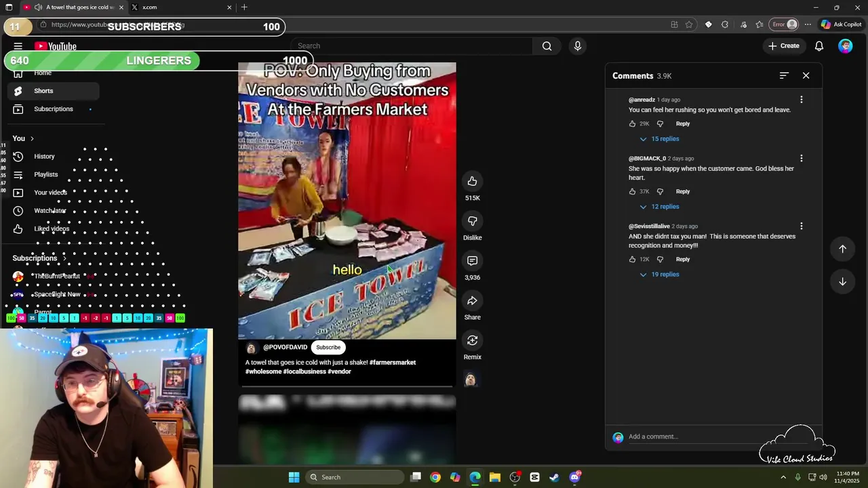Play or pause the Ice Towel video
Image resolution: width=868 pixels, height=488 pixels.
click(x=347, y=201)
